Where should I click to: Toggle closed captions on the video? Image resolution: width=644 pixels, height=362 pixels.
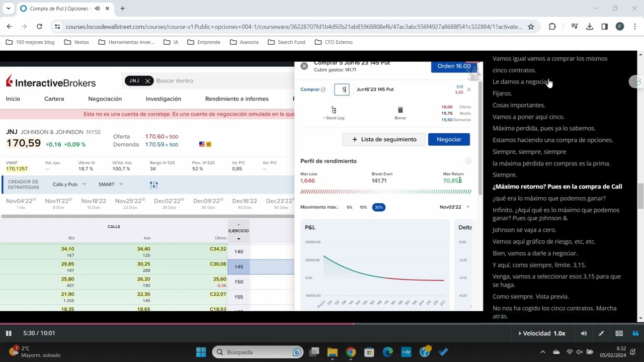coord(619,333)
